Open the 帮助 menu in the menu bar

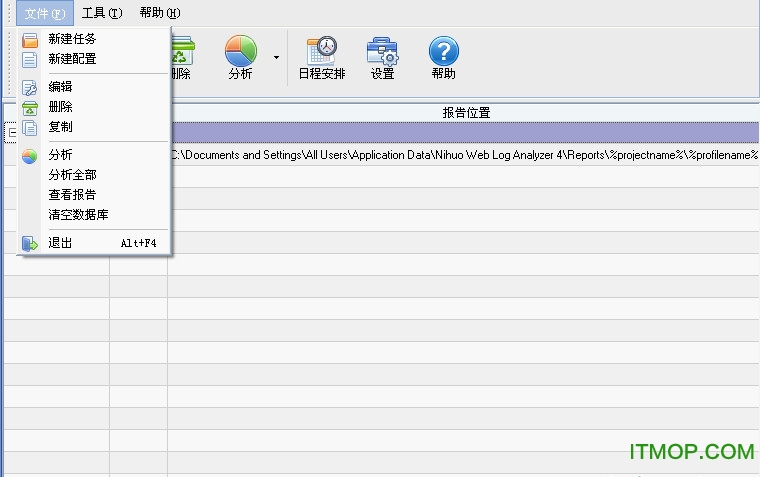(x=160, y=13)
